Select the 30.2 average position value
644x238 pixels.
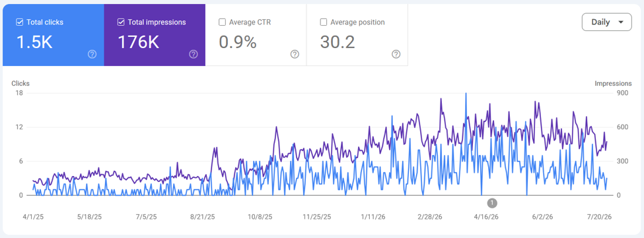[x=338, y=42]
